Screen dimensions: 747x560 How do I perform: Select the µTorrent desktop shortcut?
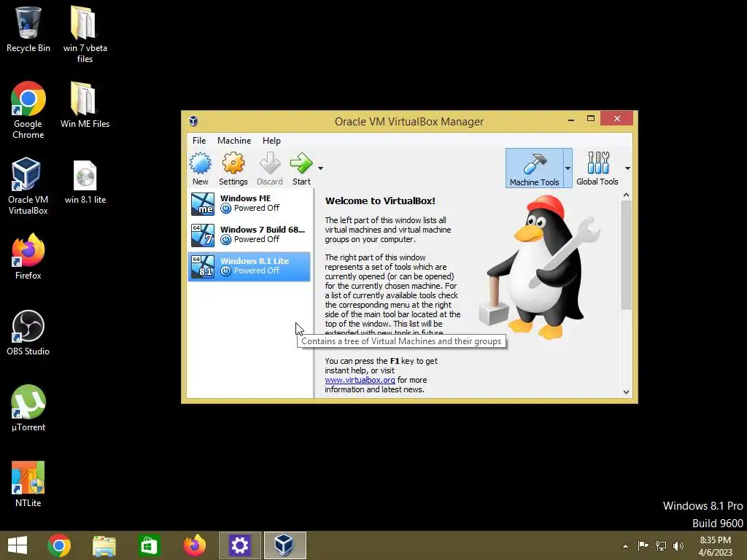coord(28,408)
